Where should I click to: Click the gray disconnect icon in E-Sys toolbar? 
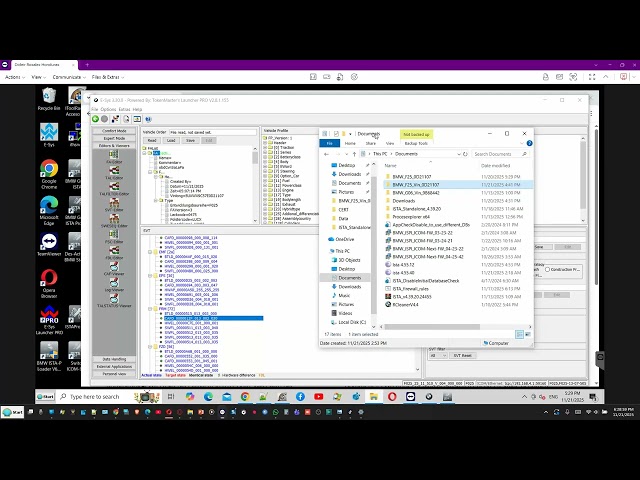pyautogui.click(x=104, y=119)
